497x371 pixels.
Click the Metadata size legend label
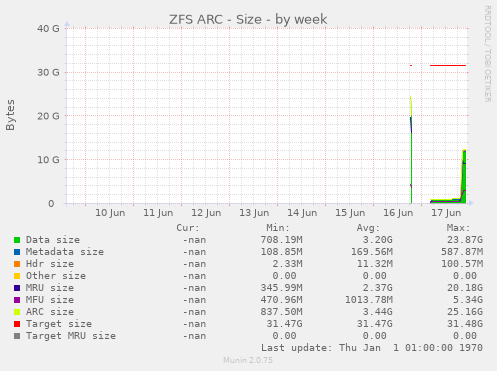65,252
